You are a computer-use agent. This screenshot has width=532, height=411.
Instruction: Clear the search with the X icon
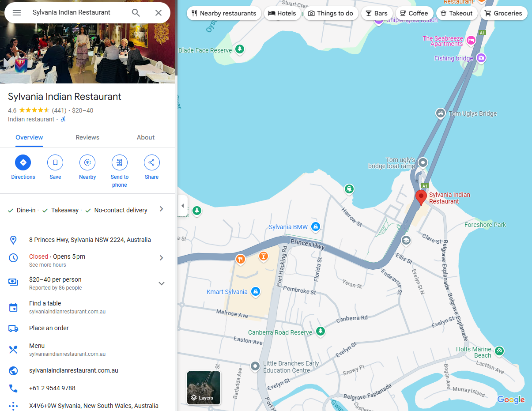[x=158, y=13]
